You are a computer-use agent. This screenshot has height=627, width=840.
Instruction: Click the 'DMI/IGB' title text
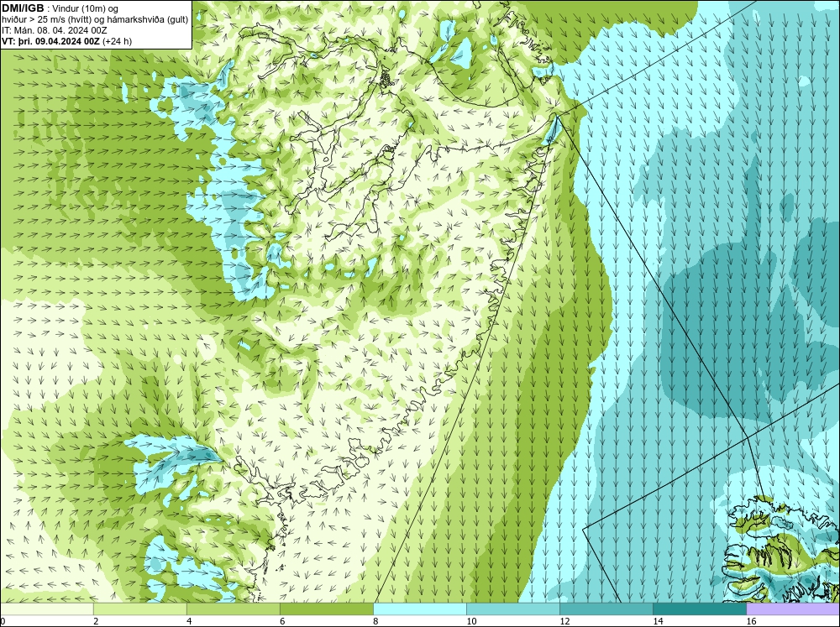point(23,8)
